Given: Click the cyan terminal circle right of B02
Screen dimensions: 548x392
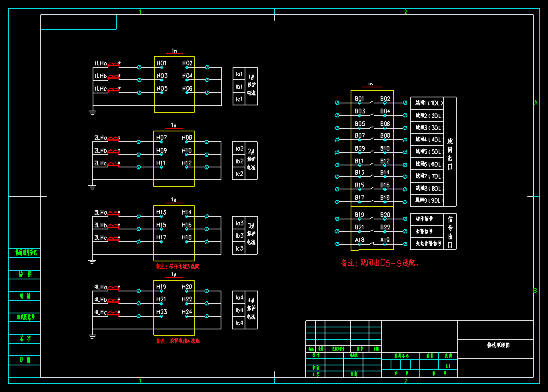Looking at the screenshot, I should 405,103.
